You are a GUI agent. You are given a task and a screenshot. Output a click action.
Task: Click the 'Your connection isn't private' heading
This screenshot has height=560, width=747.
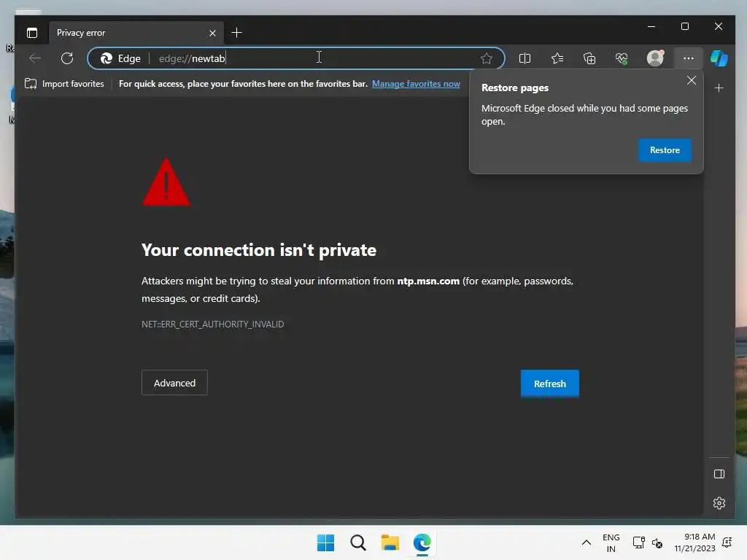pos(259,250)
